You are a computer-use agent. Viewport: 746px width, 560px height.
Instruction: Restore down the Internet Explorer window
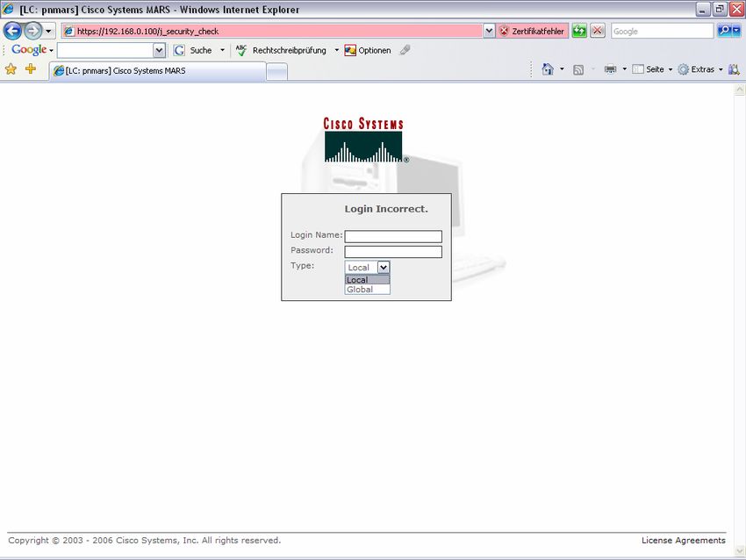coord(720,9)
